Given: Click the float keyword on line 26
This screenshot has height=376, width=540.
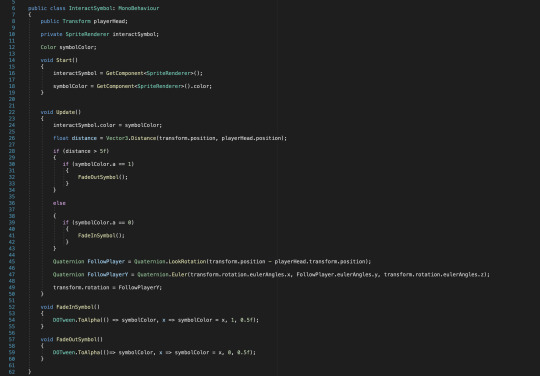Looking at the screenshot, I should pos(61,138).
